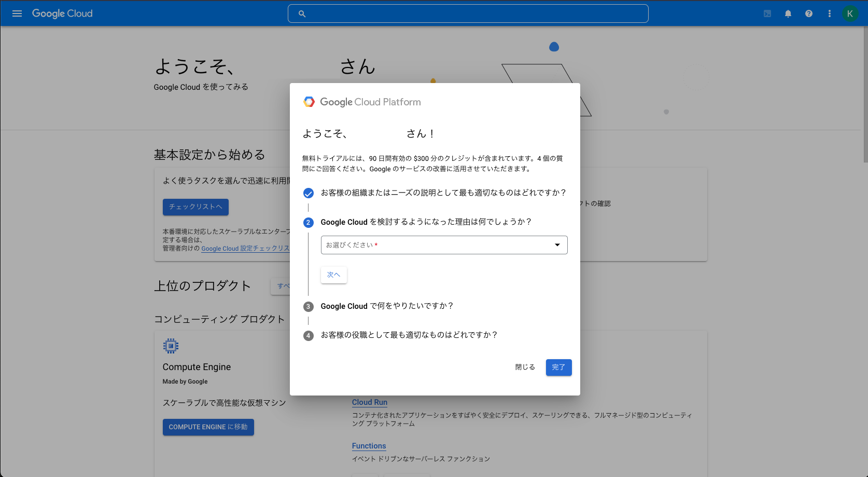
Task: Expand step 4 役職 question
Action: pyautogui.click(x=409, y=335)
